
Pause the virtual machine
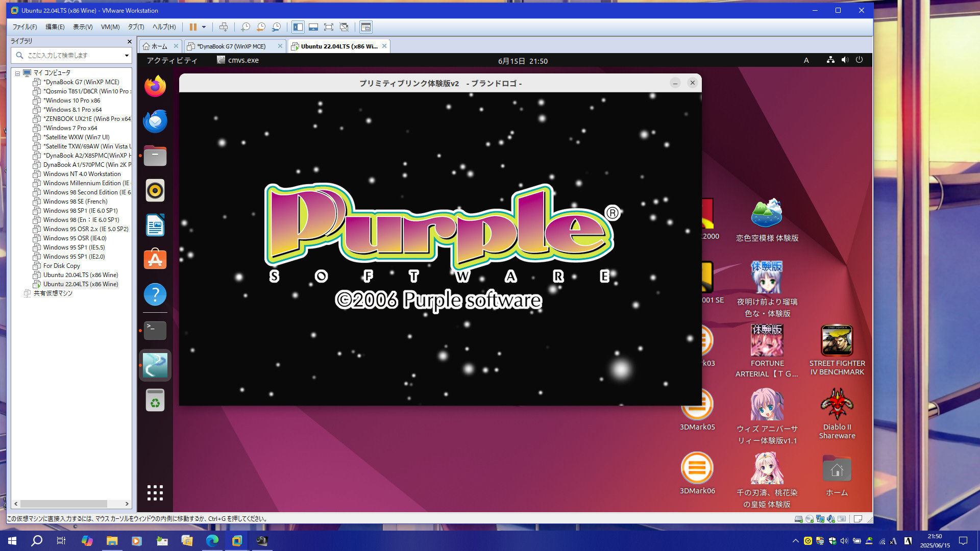[193, 27]
